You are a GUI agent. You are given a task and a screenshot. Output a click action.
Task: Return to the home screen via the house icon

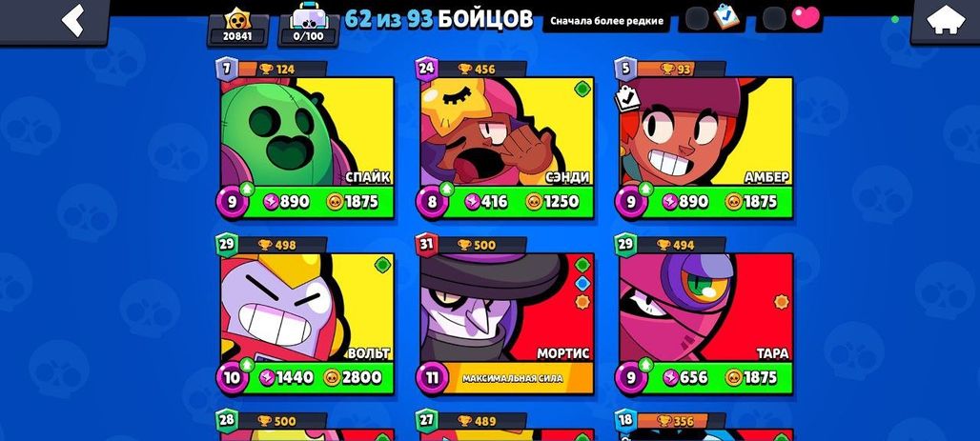[945, 20]
